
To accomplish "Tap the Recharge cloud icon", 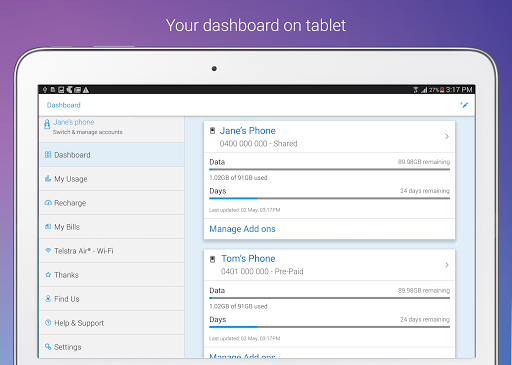I will click(x=48, y=203).
